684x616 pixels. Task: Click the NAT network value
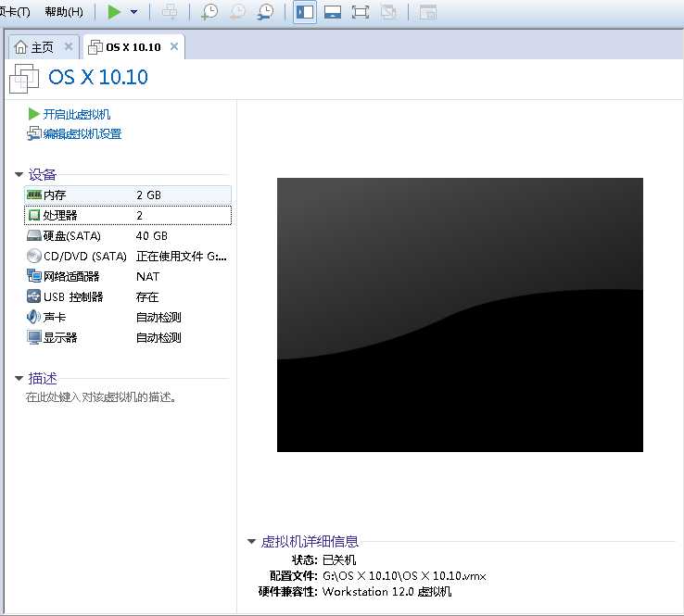click(147, 276)
